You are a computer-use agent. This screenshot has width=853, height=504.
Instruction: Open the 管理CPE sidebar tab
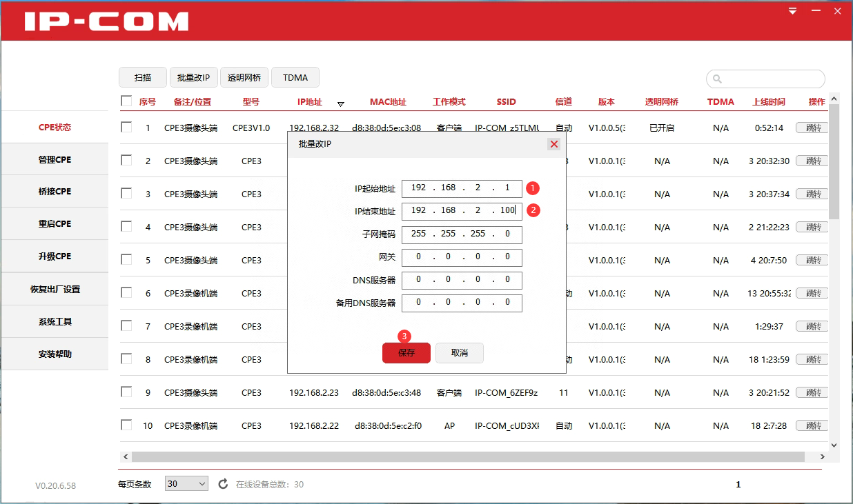coord(55,159)
